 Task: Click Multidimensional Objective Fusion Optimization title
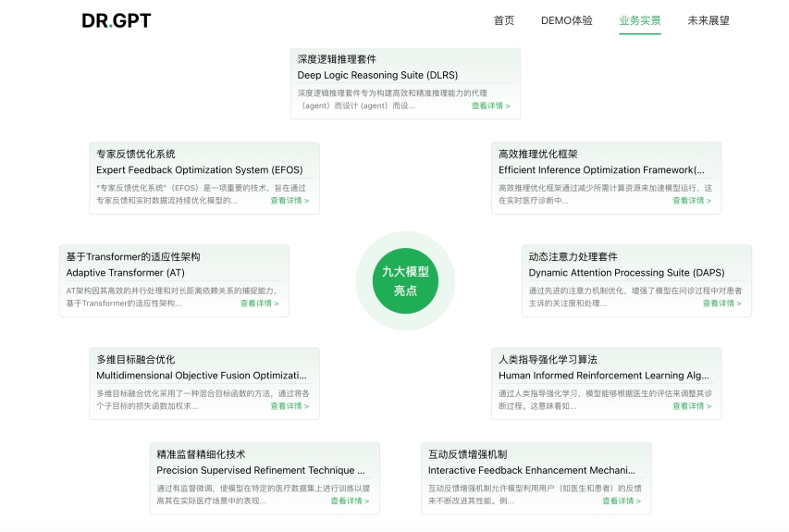tap(202, 375)
